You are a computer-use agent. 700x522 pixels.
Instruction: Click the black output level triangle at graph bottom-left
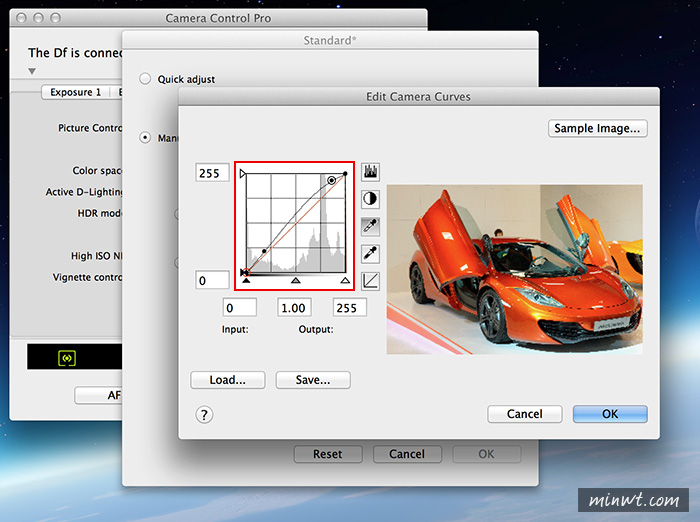tap(243, 272)
